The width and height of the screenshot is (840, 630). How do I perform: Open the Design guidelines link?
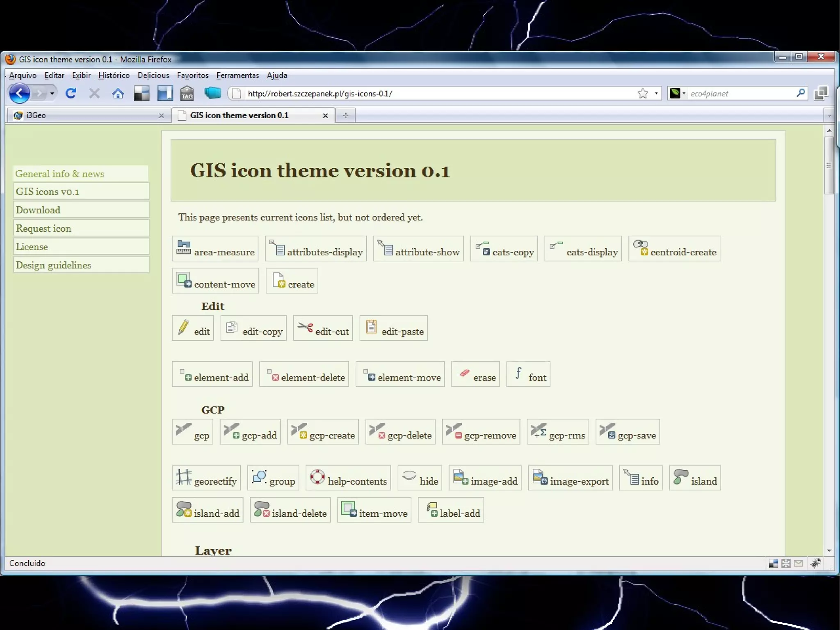point(53,265)
